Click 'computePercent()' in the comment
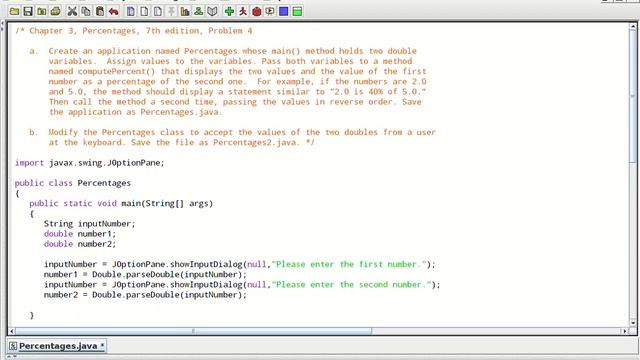Viewport: 640px width, 360px height. click(116, 71)
